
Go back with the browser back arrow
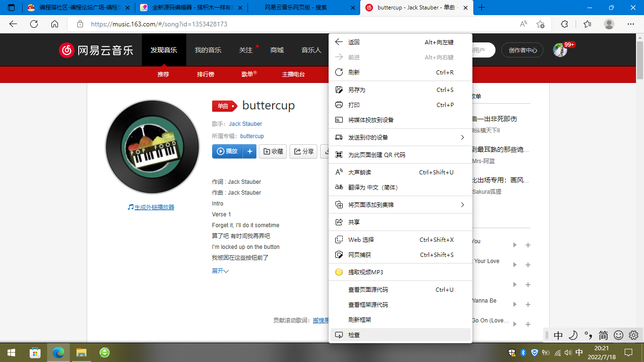pos(13,24)
